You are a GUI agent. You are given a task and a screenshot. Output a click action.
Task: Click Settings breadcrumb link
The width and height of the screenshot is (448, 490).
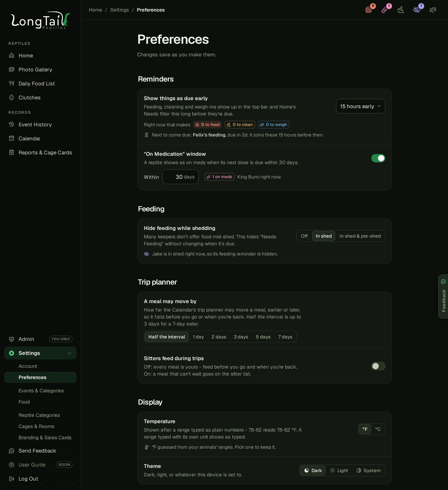click(x=120, y=10)
